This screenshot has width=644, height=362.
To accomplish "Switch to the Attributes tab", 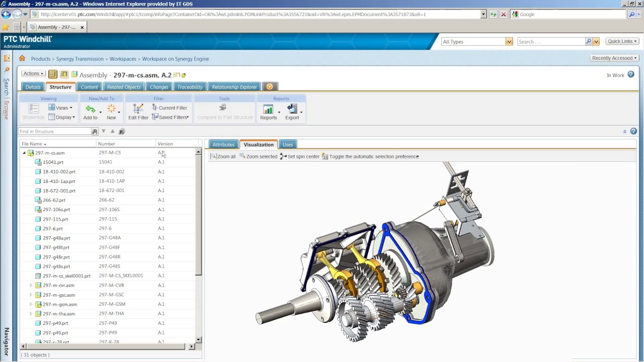I will (223, 144).
